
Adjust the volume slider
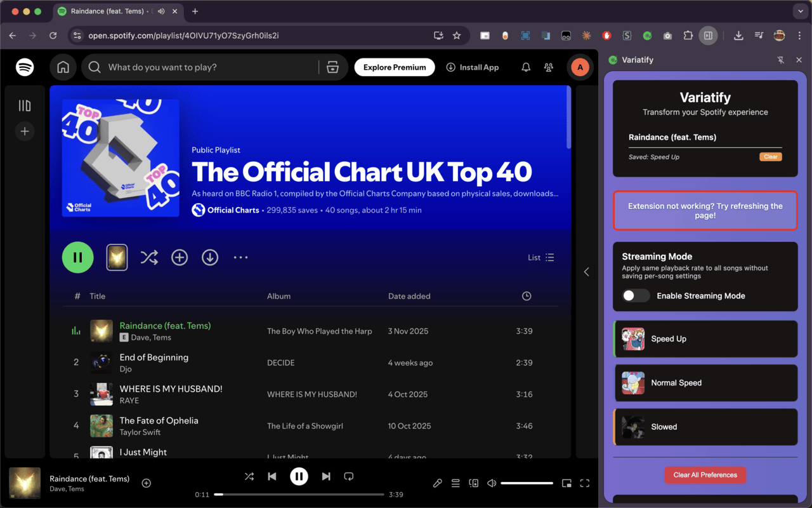(527, 483)
